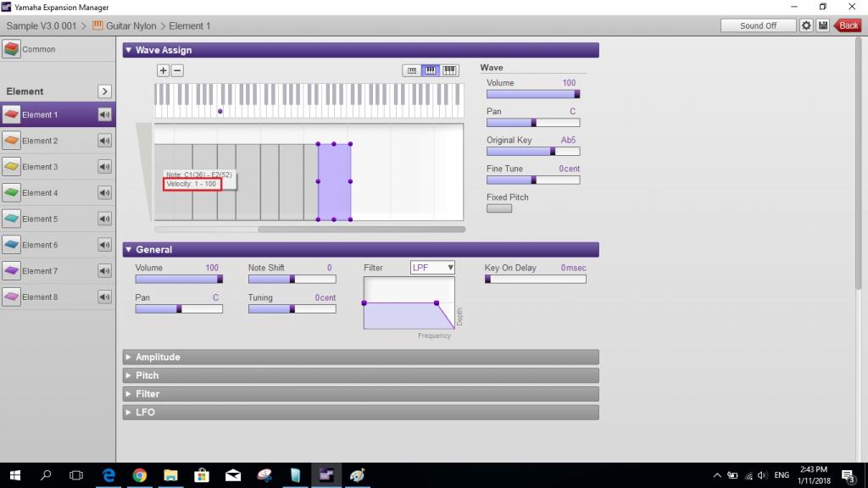Mute Element 5 with speaker icon
The height and width of the screenshot is (488, 868).
[x=104, y=219]
